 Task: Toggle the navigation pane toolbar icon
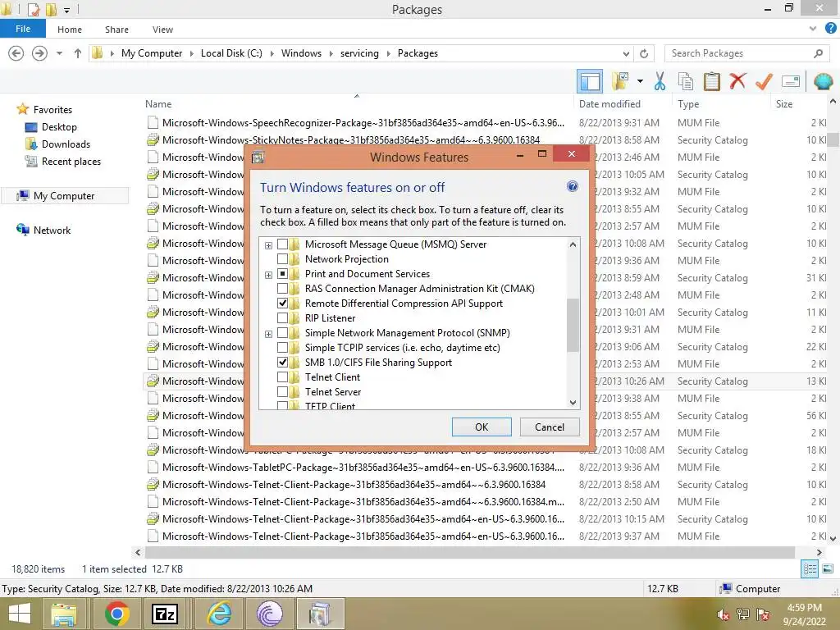coord(590,81)
